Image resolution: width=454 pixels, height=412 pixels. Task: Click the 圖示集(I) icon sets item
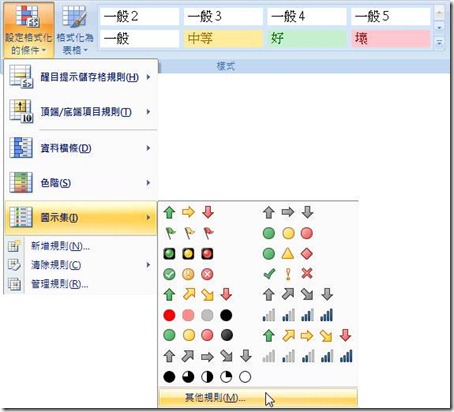click(x=81, y=218)
